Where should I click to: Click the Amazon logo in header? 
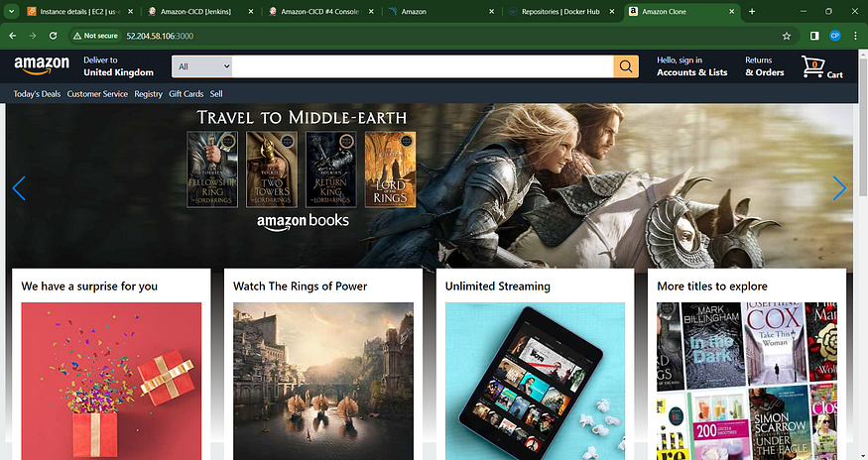pyautogui.click(x=42, y=65)
